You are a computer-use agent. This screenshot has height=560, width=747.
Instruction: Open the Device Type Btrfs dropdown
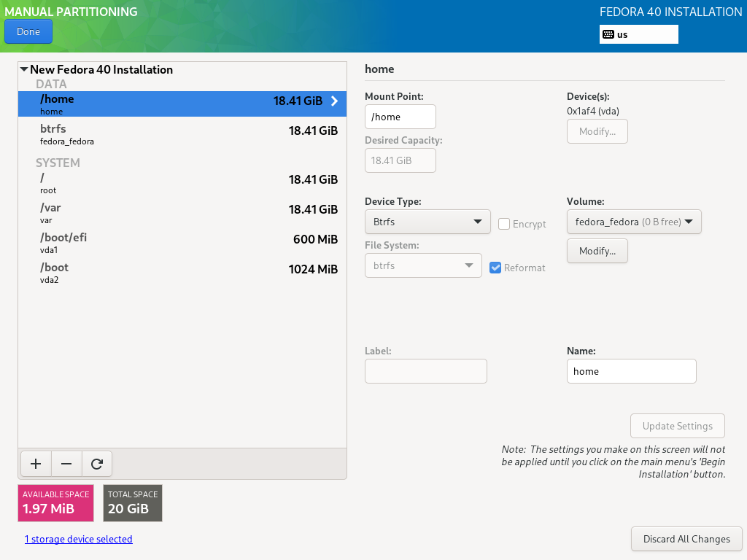[427, 222]
